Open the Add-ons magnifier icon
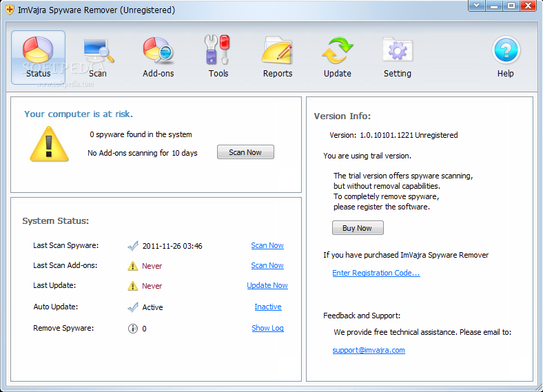The width and height of the screenshot is (543, 392). coord(158,51)
